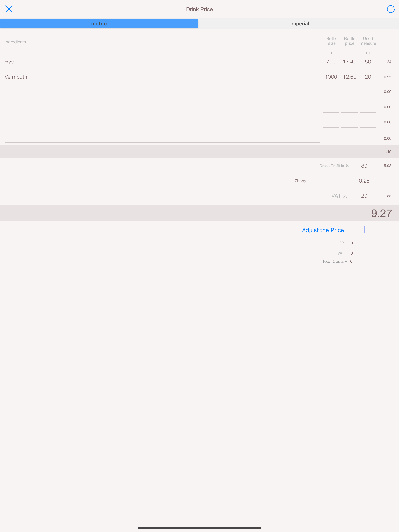The image size is (399, 532).
Task: Select the third row used measure field
Action: [368, 92]
